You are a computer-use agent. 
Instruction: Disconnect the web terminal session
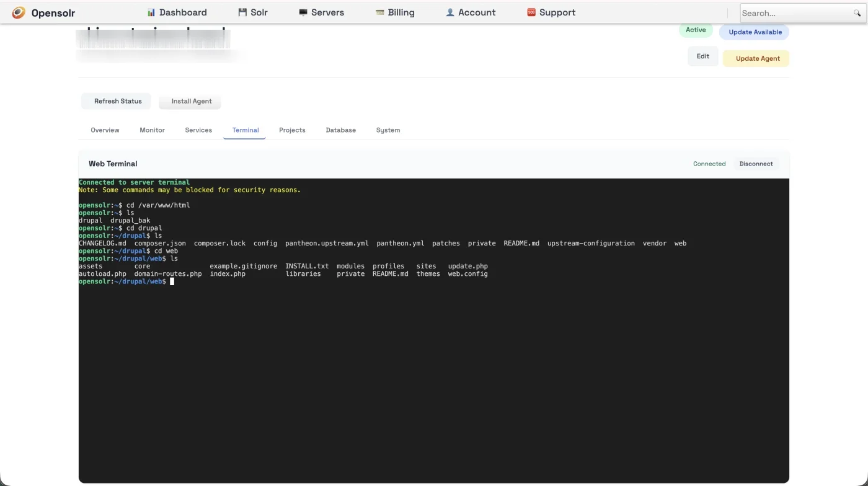click(x=756, y=164)
